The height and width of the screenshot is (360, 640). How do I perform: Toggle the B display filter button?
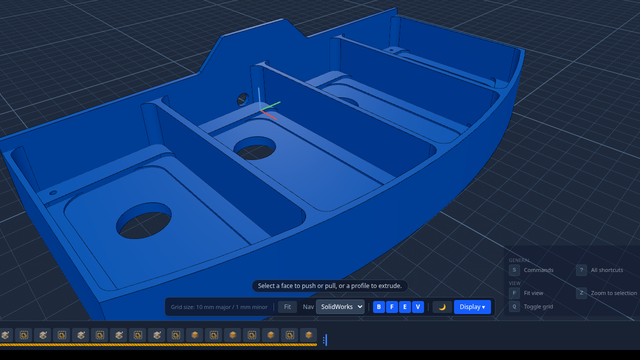379,307
